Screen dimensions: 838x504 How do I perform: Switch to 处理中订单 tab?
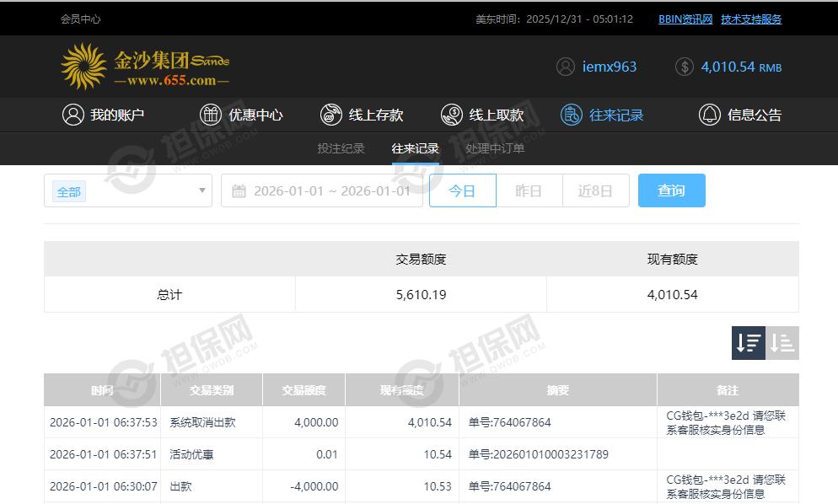point(495,148)
